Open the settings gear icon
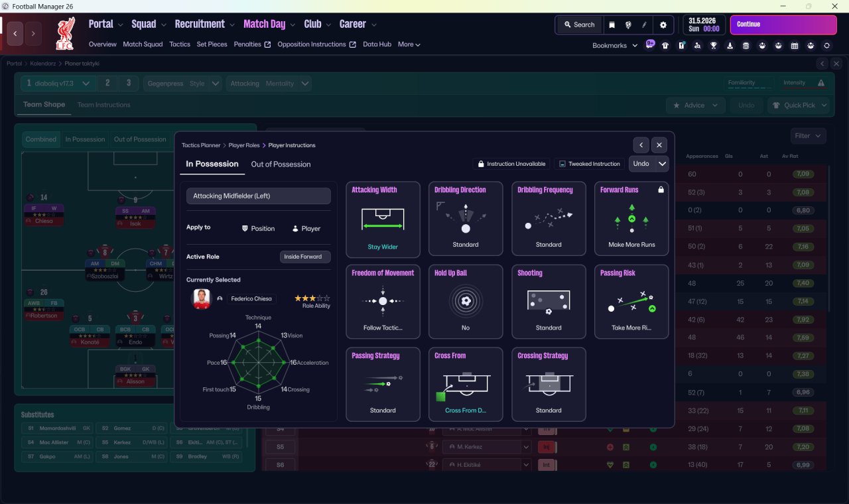 (663, 25)
